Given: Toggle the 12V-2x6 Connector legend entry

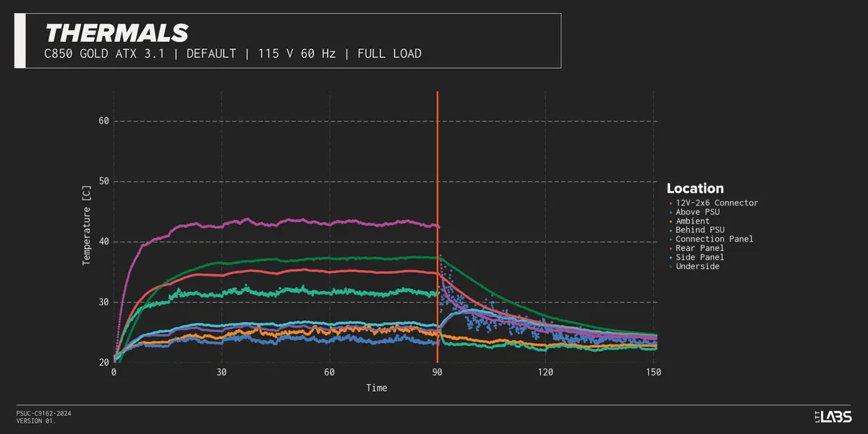Looking at the screenshot, I should point(716,203).
